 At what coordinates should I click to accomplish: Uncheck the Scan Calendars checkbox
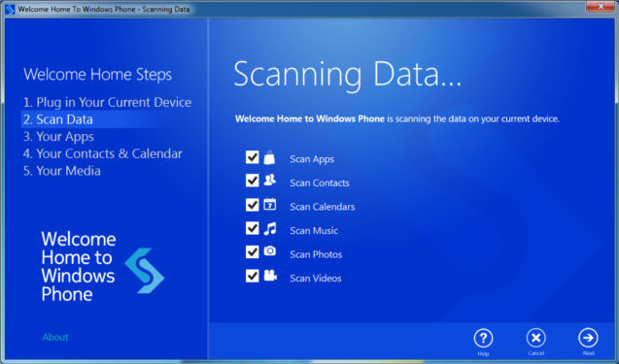(252, 205)
